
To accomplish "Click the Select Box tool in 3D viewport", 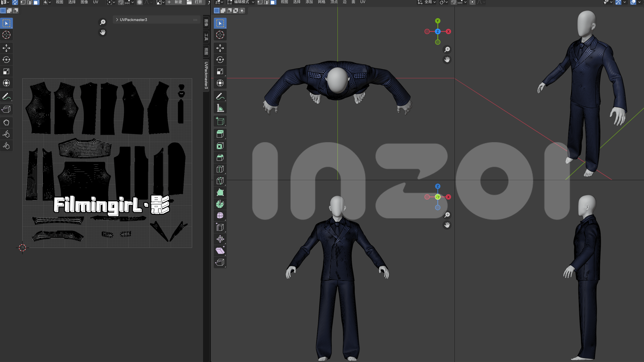I will pos(220,23).
